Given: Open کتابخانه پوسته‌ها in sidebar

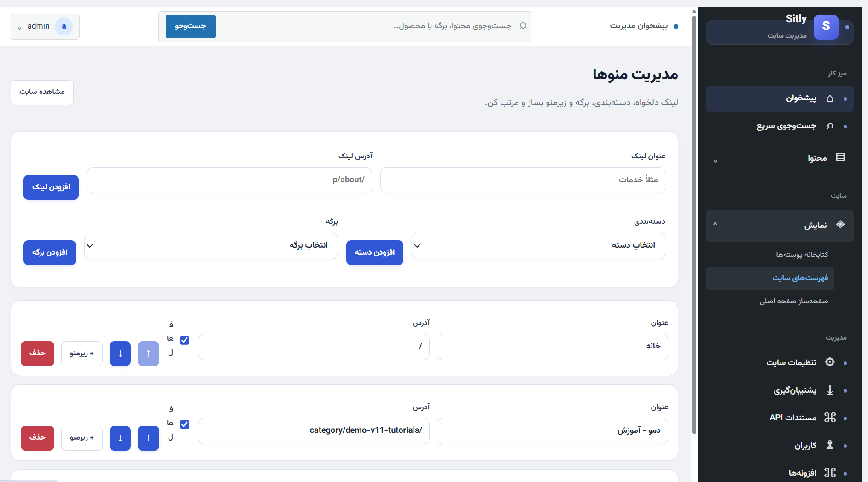Looking at the screenshot, I should pos(802,255).
